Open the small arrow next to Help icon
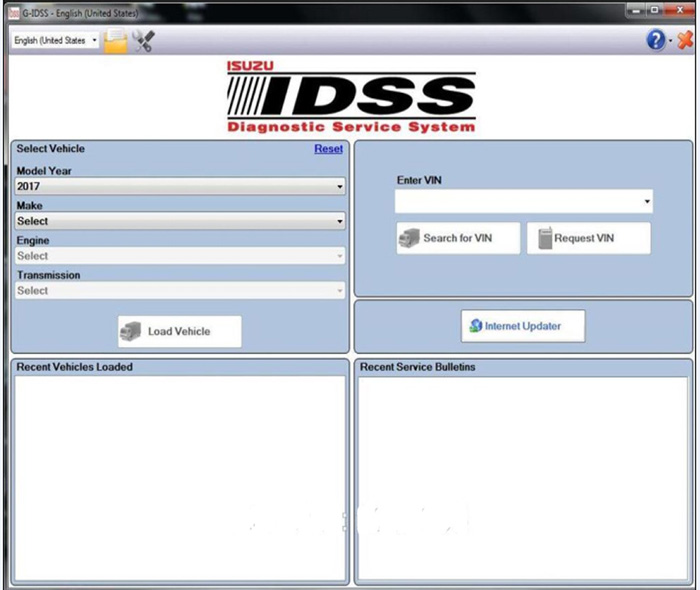This screenshot has height=590, width=700. tap(671, 41)
